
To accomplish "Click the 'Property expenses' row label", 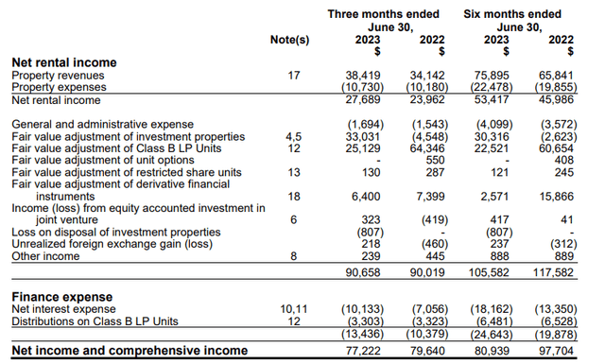I will [59, 87].
